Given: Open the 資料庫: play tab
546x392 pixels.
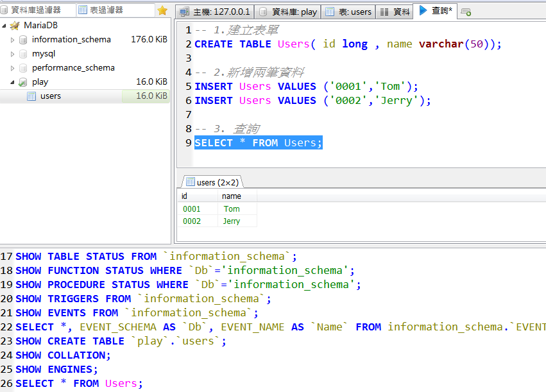Looking at the screenshot, I should [x=288, y=12].
